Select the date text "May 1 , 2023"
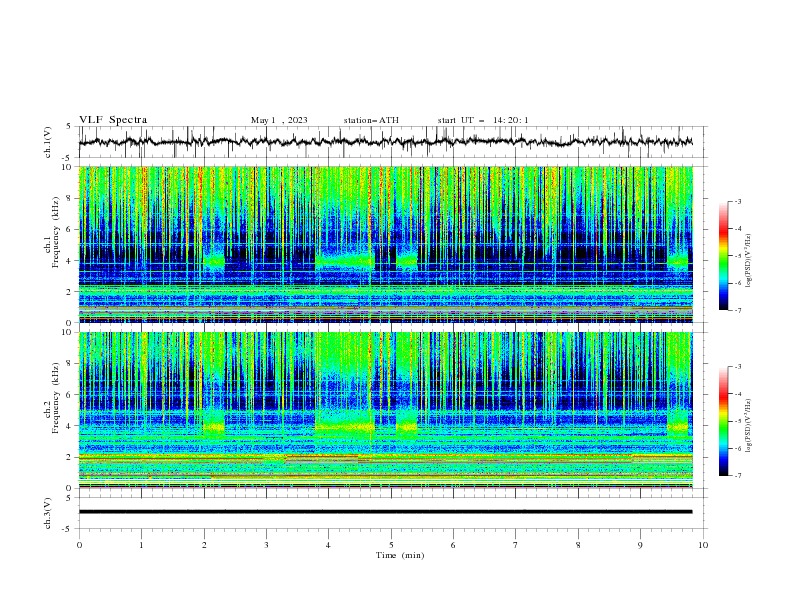792x612 pixels. 279,120
